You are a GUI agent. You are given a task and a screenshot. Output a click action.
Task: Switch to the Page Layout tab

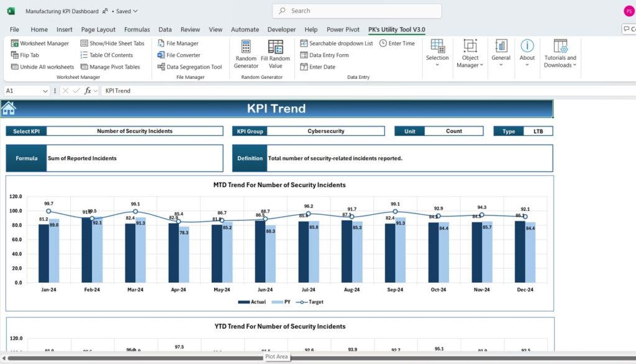click(98, 30)
